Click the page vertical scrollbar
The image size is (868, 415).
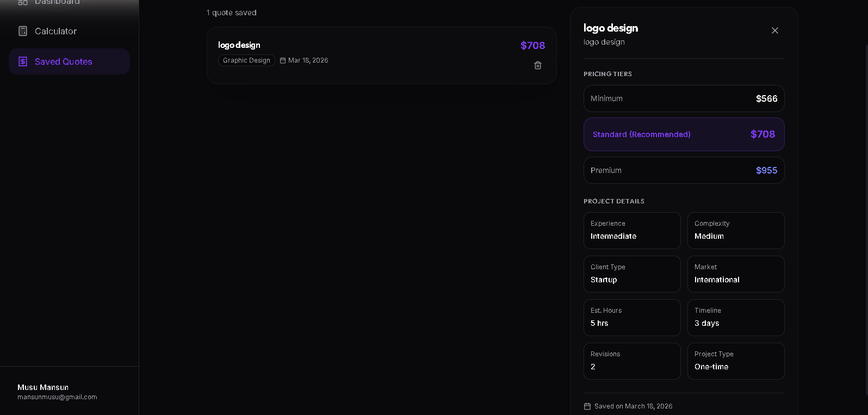[x=866, y=219]
